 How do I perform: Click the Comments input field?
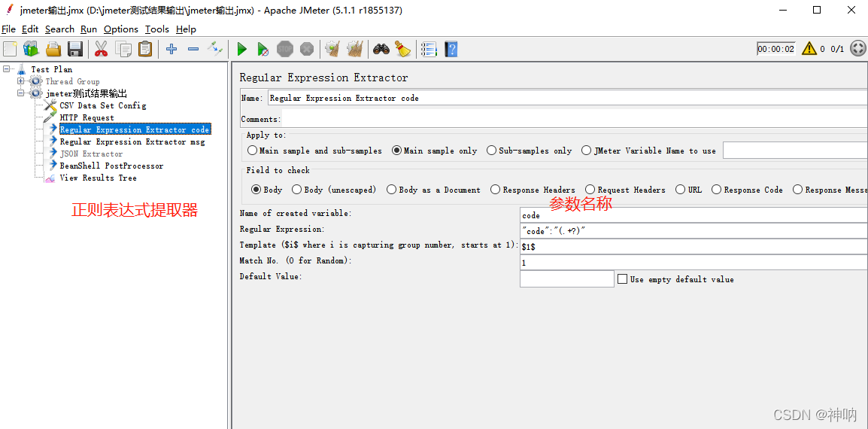click(x=575, y=119)
